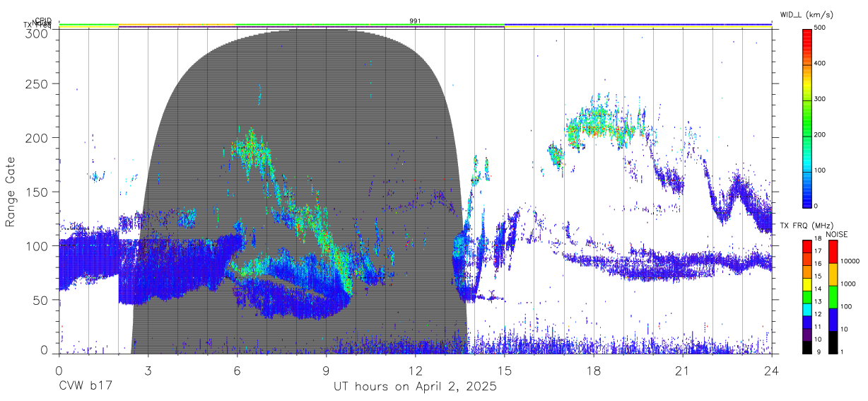Click the 200 label on WID colorbar
Viewport: 868px width, 401px height.
click(x=820, y=134)
